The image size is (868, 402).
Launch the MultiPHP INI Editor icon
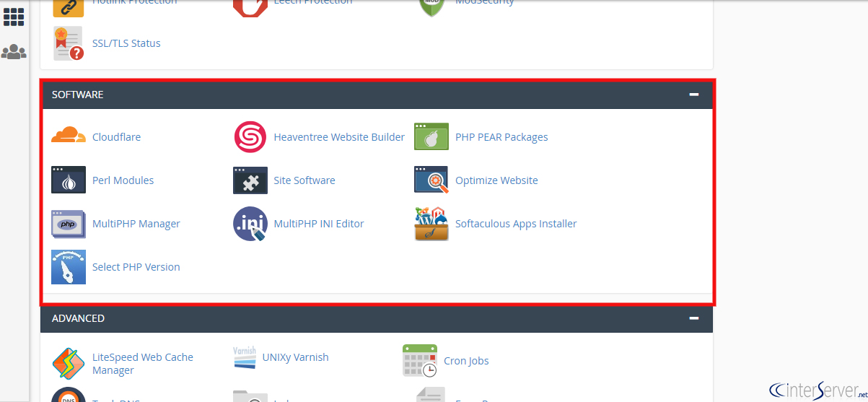pyautogui.click(x=250, y=224)
